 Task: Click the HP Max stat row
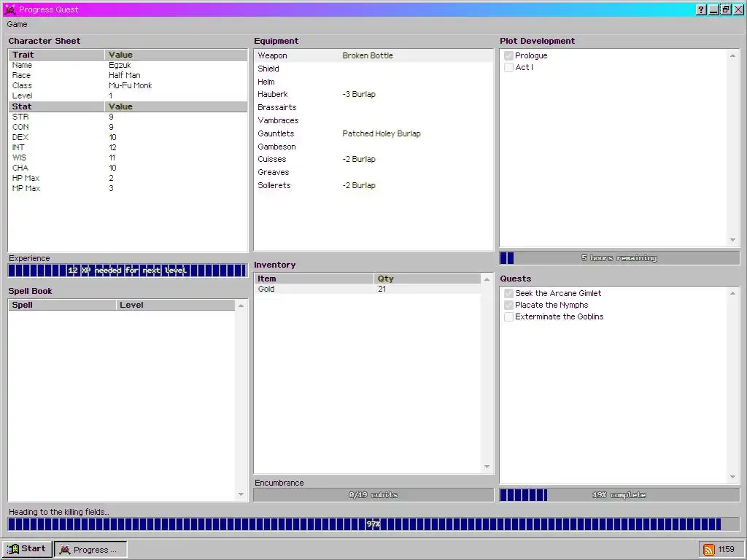point(128,178)
